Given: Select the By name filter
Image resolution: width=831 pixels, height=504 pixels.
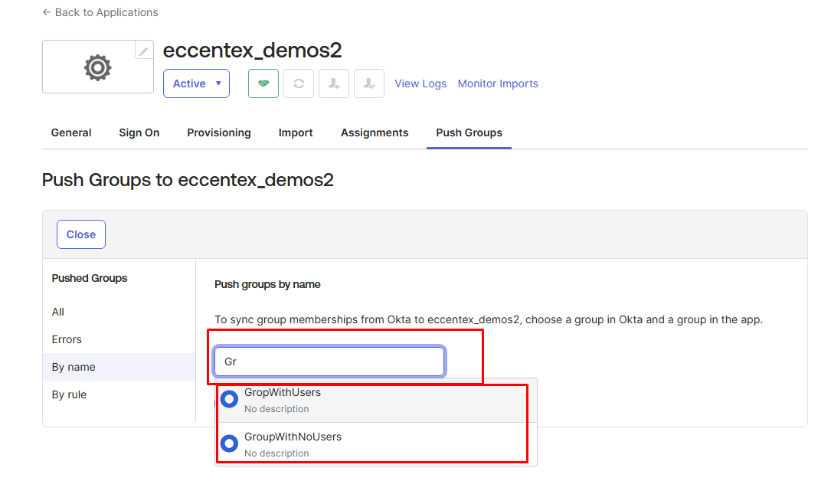Looking at the screenshot, I should pyautogui.click(x=119, y=367).
